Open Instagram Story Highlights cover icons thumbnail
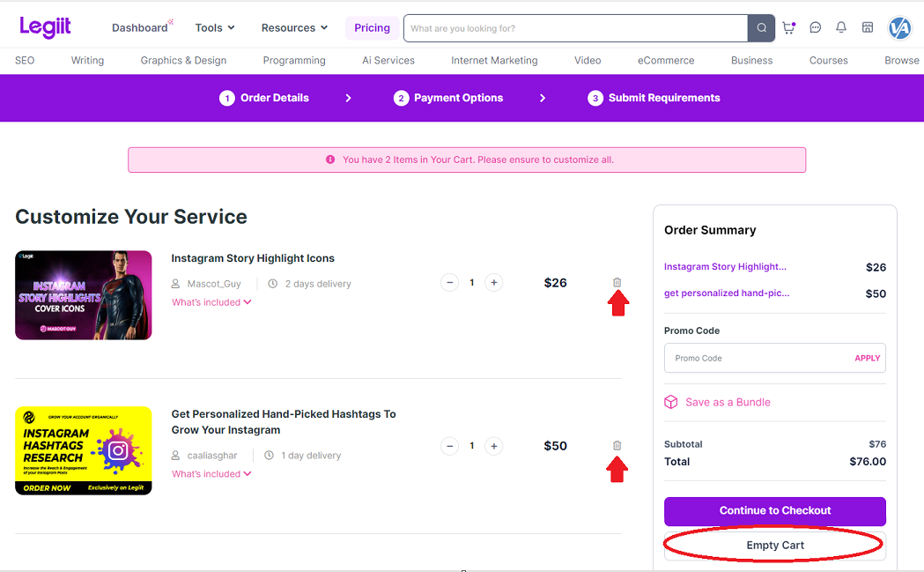This screenshot has width=924, height=572. click(x=84, y=295)
